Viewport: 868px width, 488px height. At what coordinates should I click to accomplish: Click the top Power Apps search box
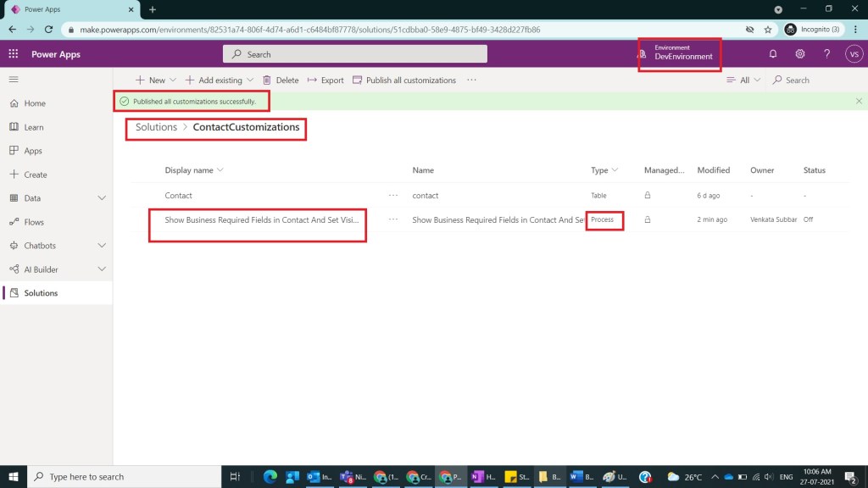tap(355, 54)
